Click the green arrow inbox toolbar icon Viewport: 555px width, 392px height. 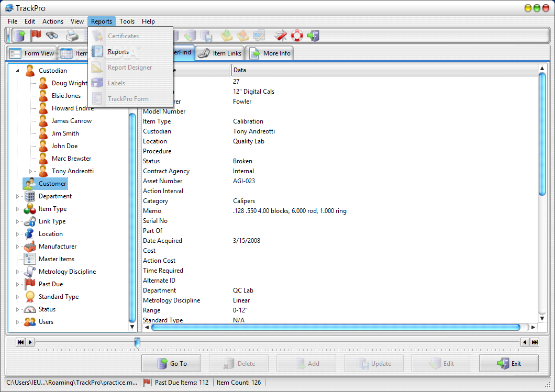pos(227,36)
